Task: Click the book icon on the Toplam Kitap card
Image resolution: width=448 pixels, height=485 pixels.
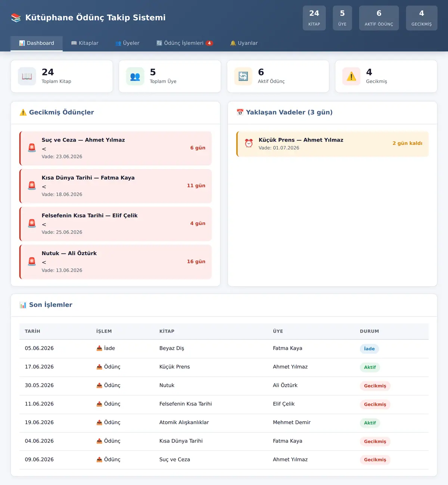Action: pos(27,77)
